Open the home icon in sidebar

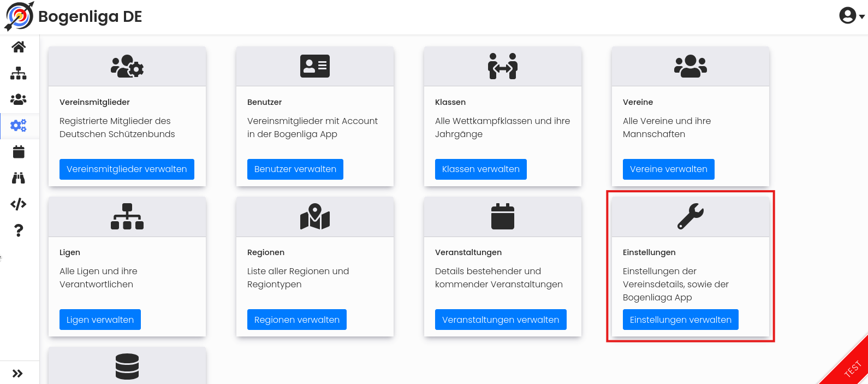[19, 47]
